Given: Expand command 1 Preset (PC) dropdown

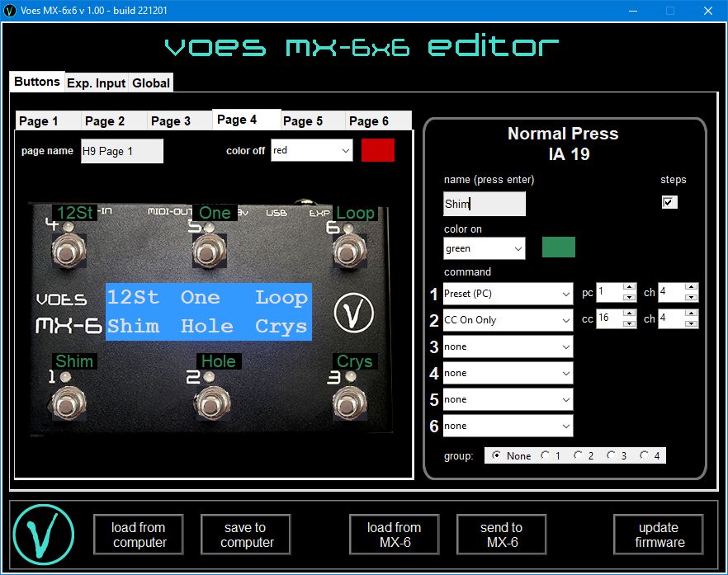Looking at the screenshot, I should (x=508, y=294).
